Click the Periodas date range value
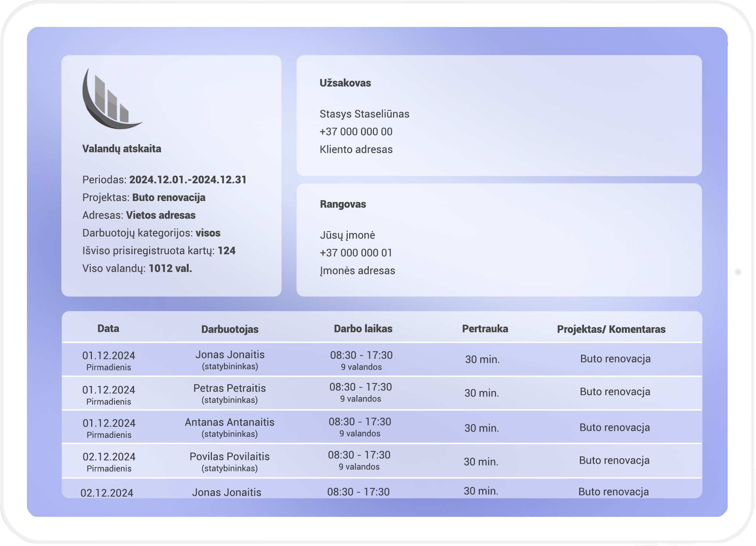Image resolution: width=756 pixels, height=546 pixels. click(188, 180)
